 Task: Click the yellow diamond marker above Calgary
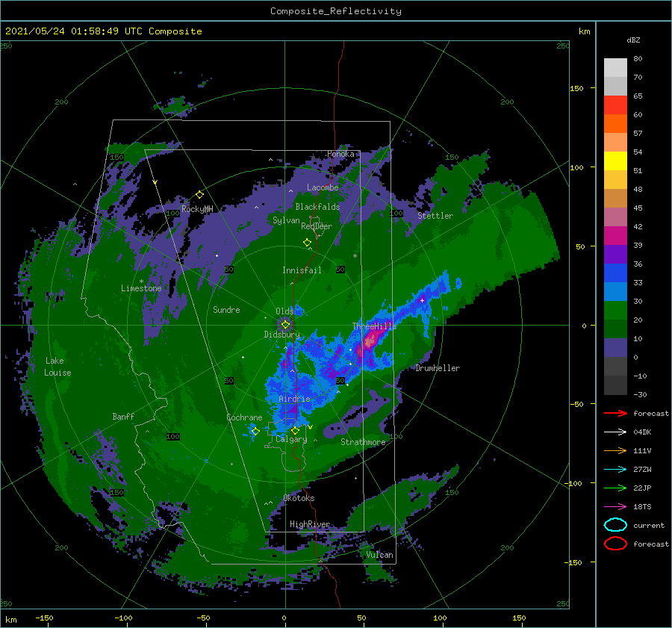click(x=295, y=430)
